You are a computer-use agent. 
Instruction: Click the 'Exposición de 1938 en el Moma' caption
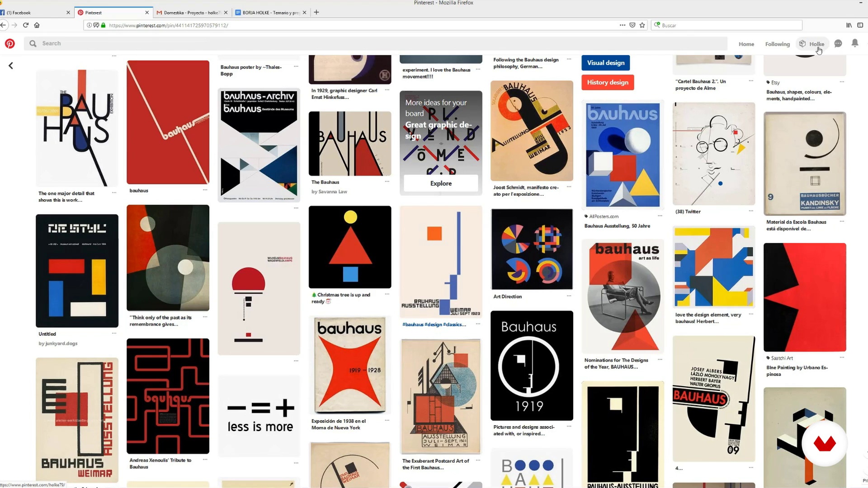click(x=339, y=424)
